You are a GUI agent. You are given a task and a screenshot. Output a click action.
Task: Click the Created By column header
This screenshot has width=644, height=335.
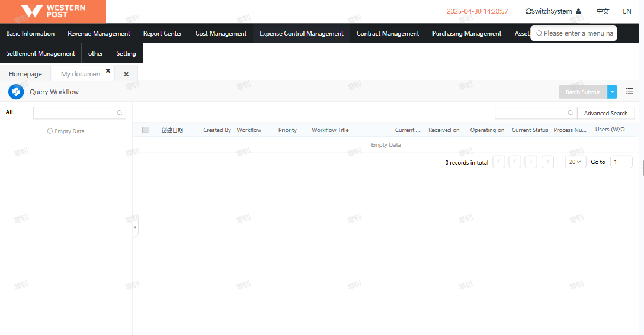coord(217,130)
